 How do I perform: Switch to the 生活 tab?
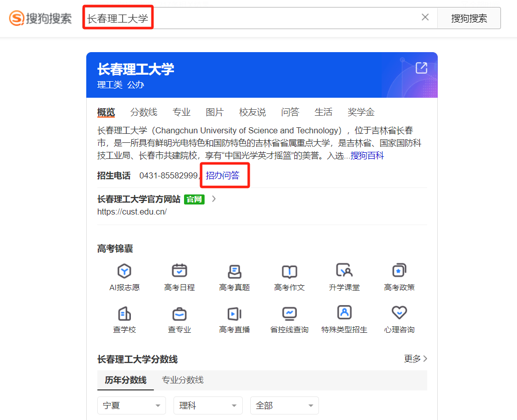(x=323, y=112)
